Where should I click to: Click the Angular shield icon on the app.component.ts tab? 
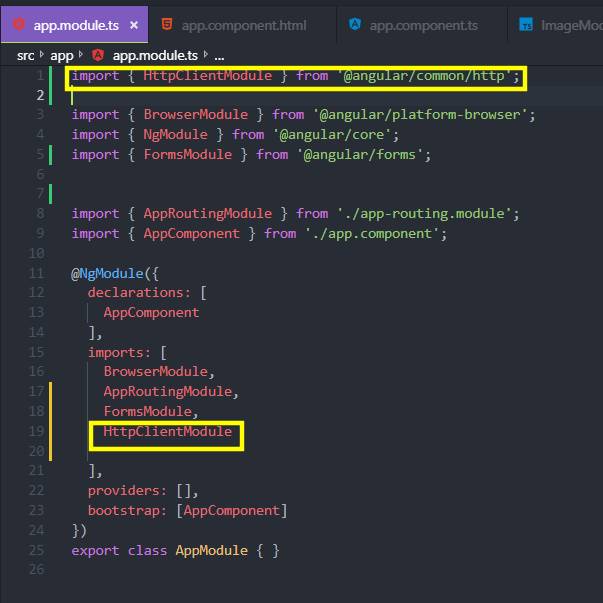355,24
